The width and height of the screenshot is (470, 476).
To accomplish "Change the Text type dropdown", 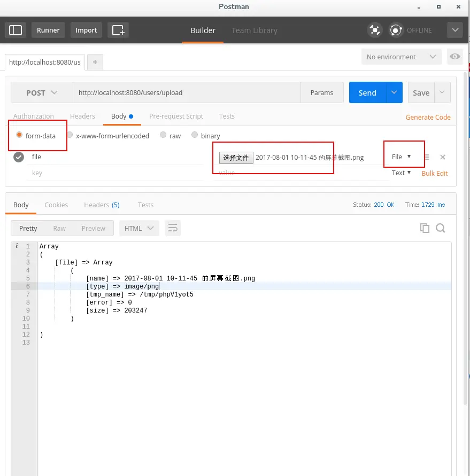I will 401,173.
